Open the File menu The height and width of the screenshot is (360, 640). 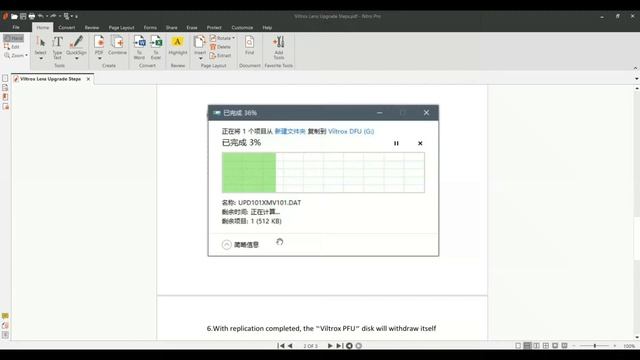pyautogui.click(x=16, y=27)
